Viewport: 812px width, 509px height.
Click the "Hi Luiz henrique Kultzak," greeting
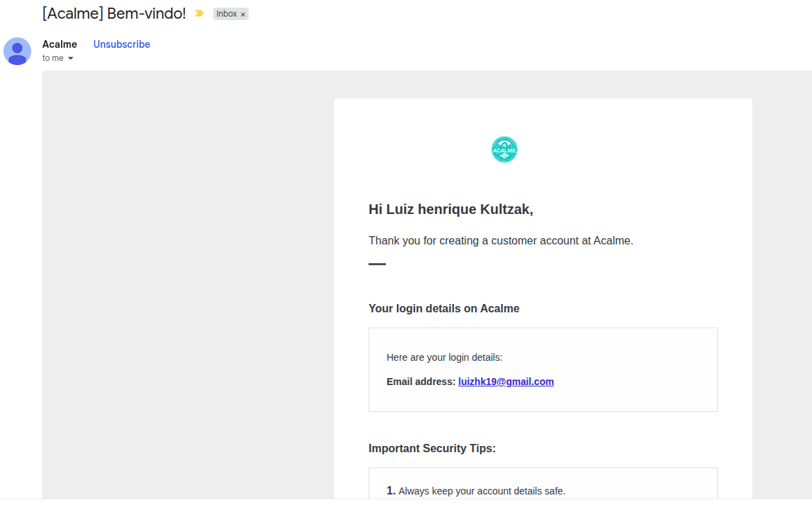click(x=450, y=209)
